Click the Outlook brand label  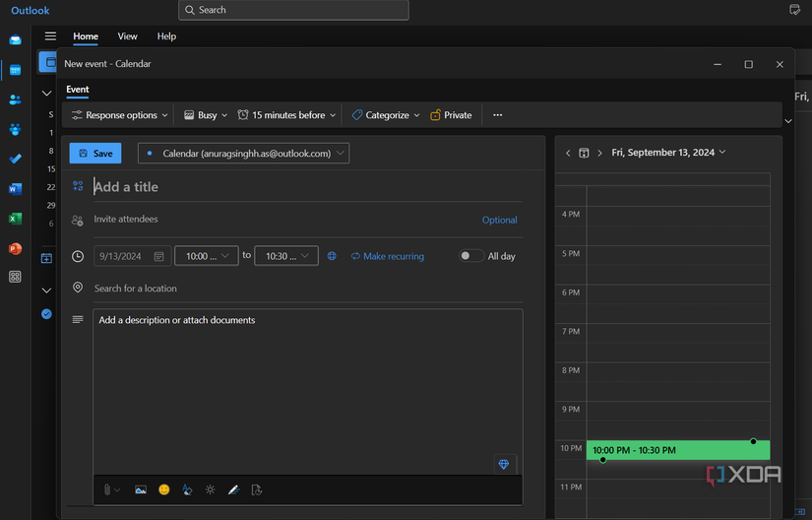click(x=31, y=11)
